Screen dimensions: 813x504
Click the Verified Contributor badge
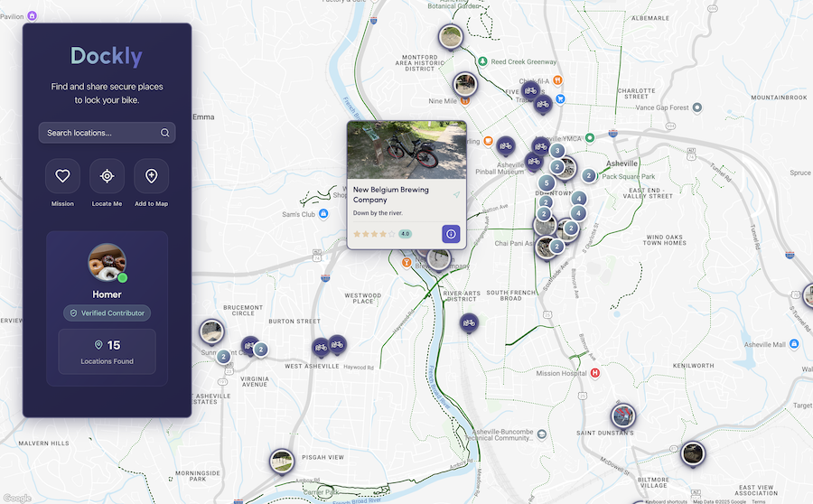tap(107, 313)
